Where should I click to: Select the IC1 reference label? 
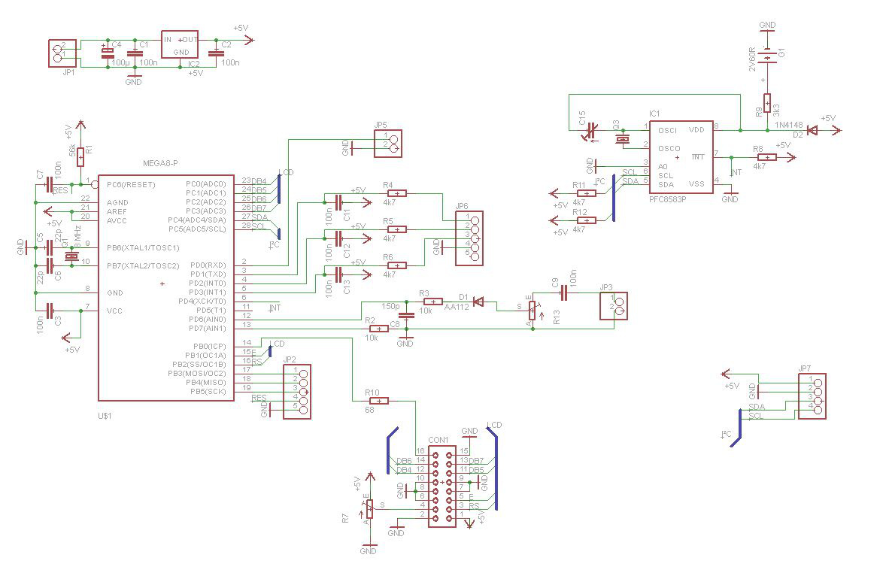coord(654,114)
